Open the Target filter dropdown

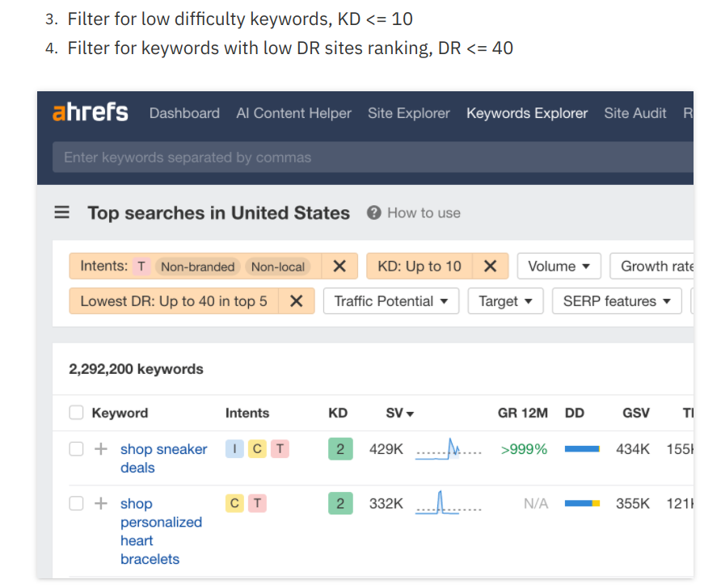[x=505, y=301]
